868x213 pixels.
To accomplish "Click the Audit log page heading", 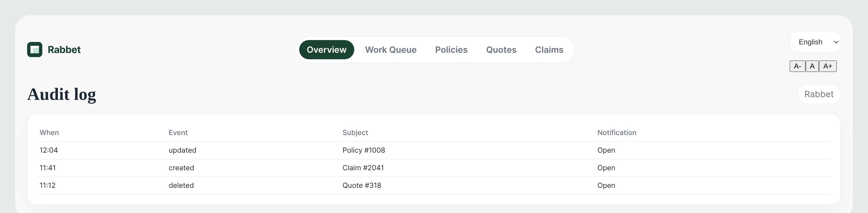I will click(x=62, y=94).
